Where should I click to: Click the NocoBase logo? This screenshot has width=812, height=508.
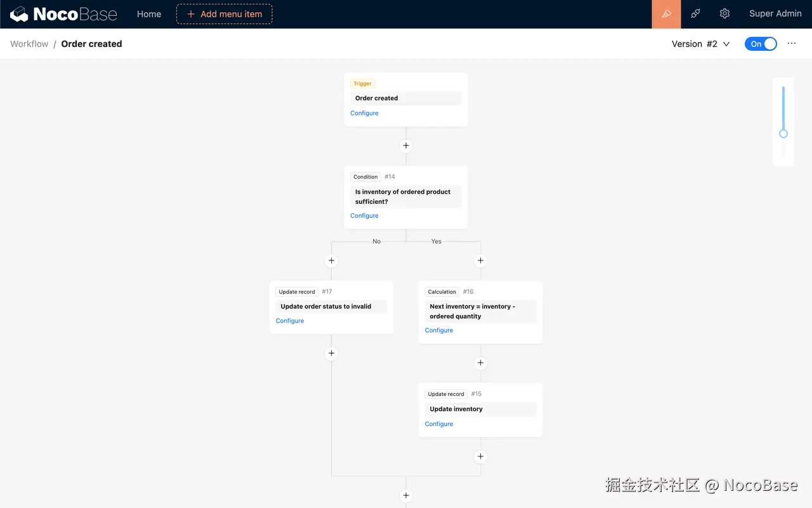pyautogui.click(x=63, y=13)
